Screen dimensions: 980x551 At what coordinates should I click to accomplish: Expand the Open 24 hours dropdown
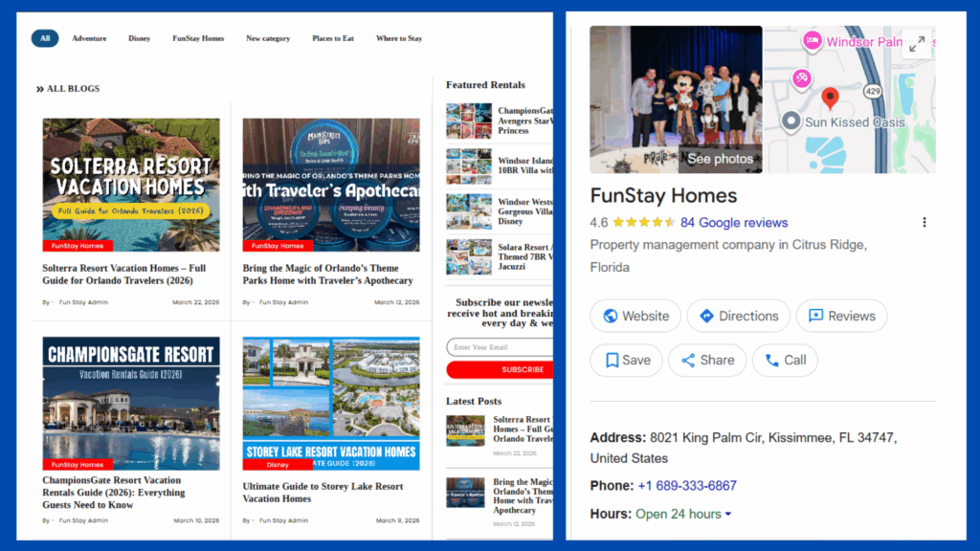pos(727,514)
